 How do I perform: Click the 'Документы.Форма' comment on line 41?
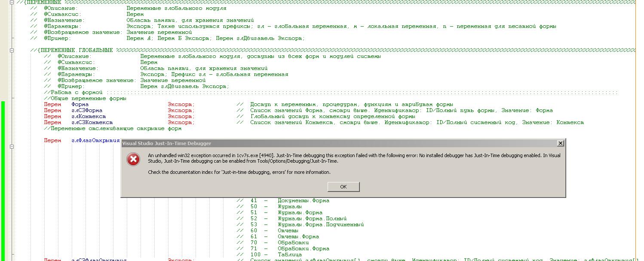(303, 200)
